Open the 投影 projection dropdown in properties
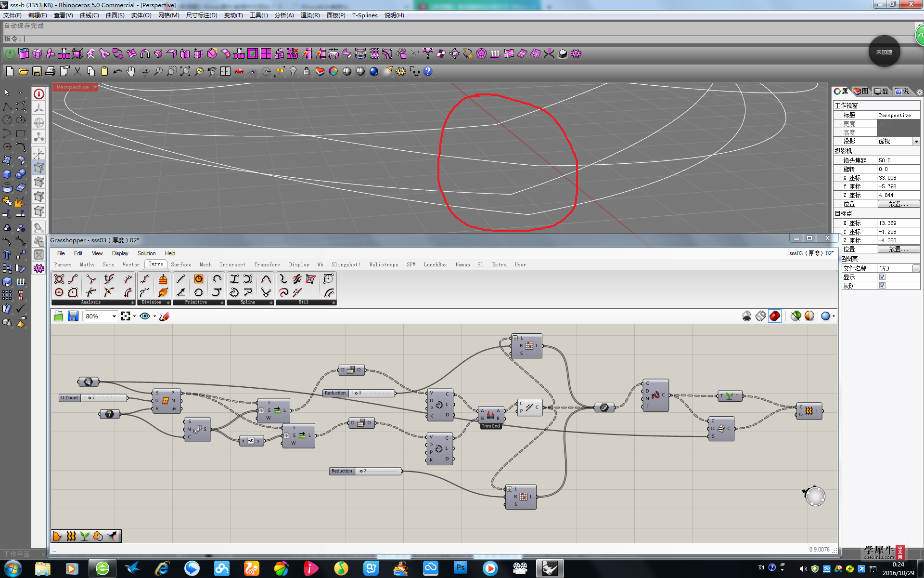 tap(916, 141)
